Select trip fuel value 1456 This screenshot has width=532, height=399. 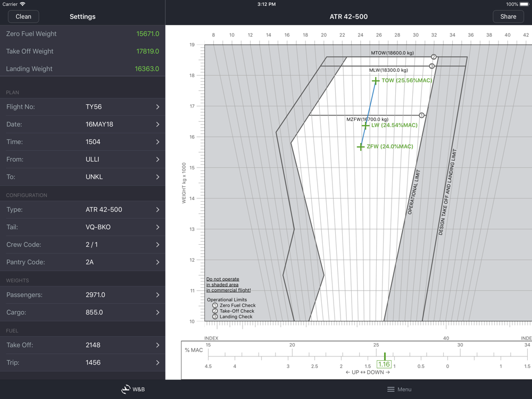(x=93, y=363)
